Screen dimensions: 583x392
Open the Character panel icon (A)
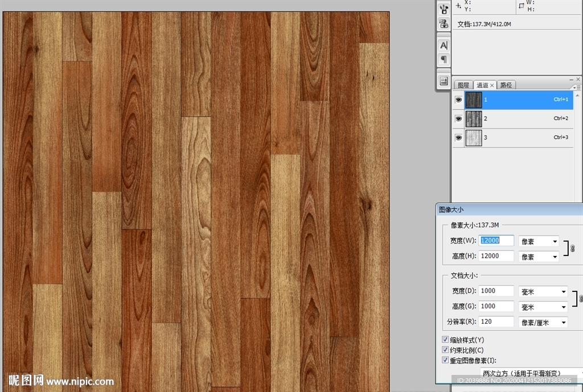(444, 45)
